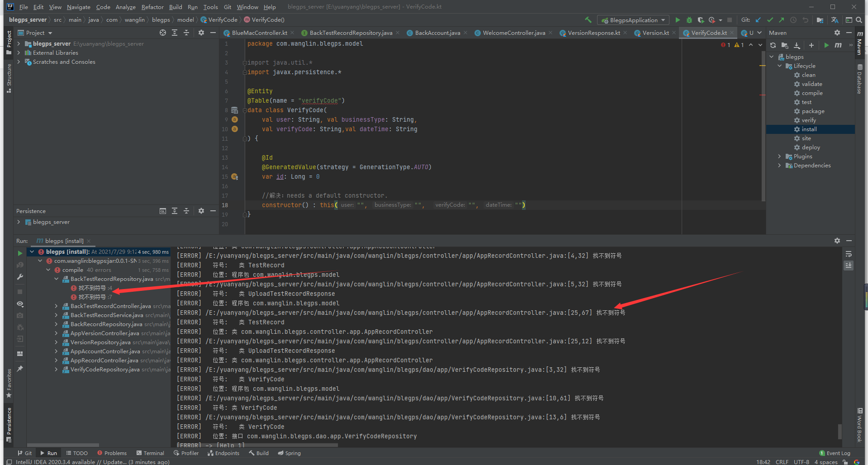This screenshot has width=868, height=465.
Task: Expand the Dependencies node in Maven
Action: click(x=779, y=165)
